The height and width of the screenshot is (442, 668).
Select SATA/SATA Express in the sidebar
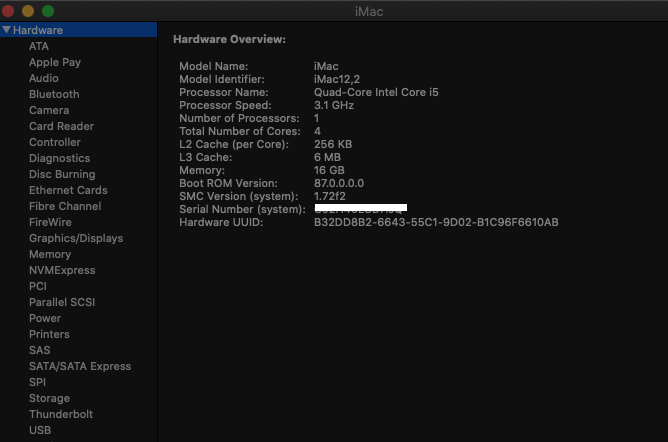[x=80, y=366]
